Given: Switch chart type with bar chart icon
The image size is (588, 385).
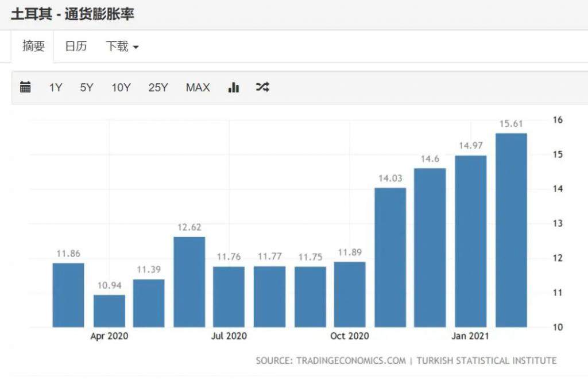Looking at the screenshot, I should click(234, 87).
